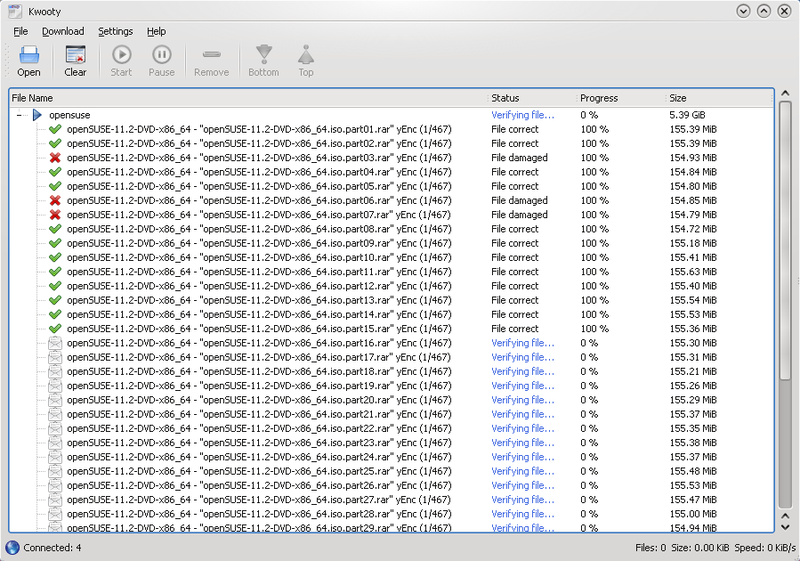Click 'Verifying file...' status of opensuse row
The width and height of the screenshot is (800, 561).
(522, 115)
